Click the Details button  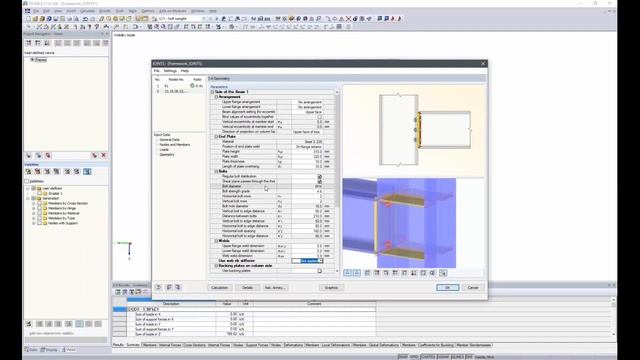coord(247,288)
